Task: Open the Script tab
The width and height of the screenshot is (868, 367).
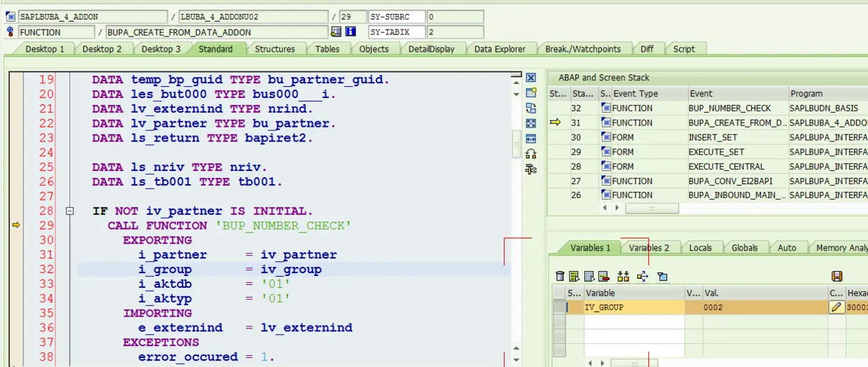Action: coord(684,49)
